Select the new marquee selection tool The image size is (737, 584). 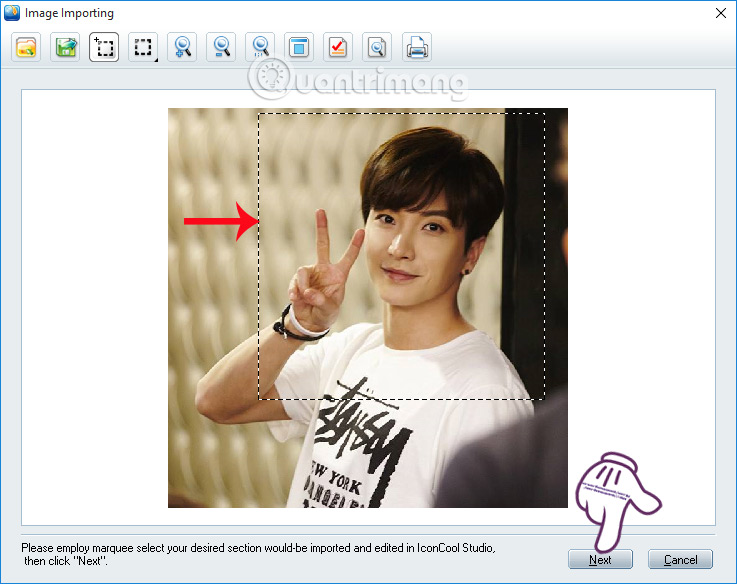[x=104, y=47]
